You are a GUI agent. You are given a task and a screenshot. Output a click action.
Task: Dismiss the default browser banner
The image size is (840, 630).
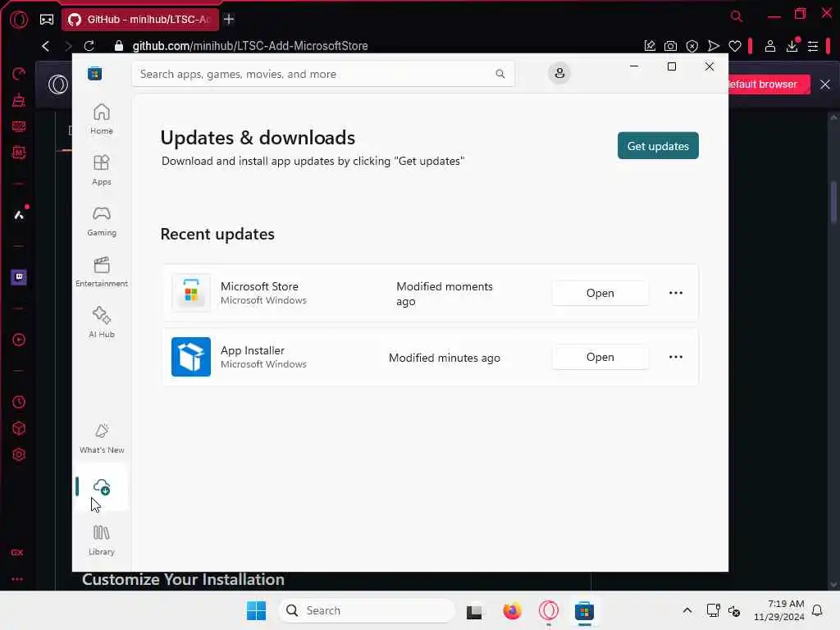pyautogui.click(x=825, y=84)
